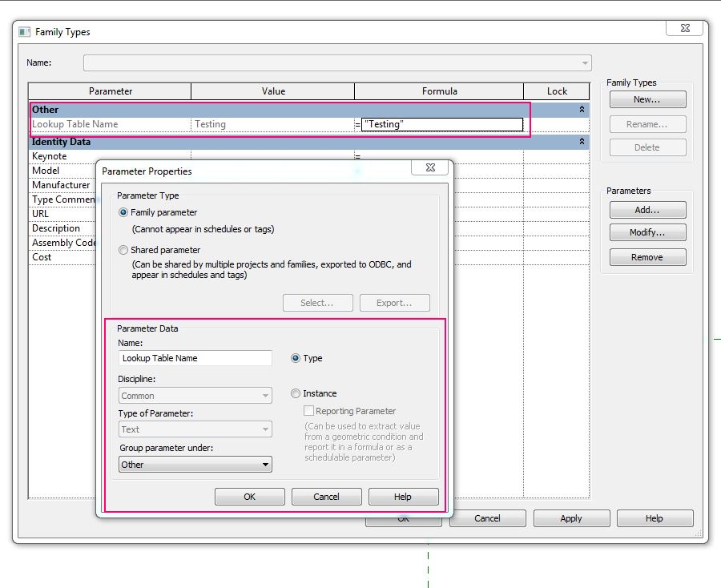Enable the "Reporting Parameter" checkbox
The image size is (721, 588).
(x=308, y=410)
